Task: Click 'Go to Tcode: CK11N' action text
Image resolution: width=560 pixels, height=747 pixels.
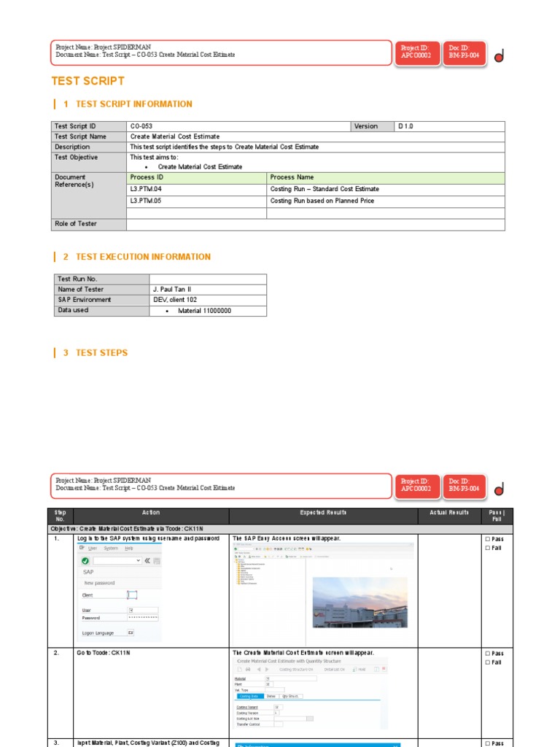Action: point(104,653)
